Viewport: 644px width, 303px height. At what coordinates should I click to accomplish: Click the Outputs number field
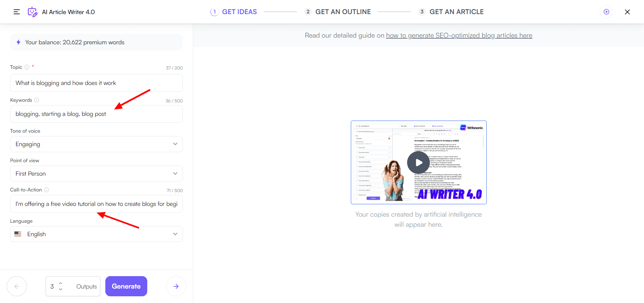coord(73,286)
